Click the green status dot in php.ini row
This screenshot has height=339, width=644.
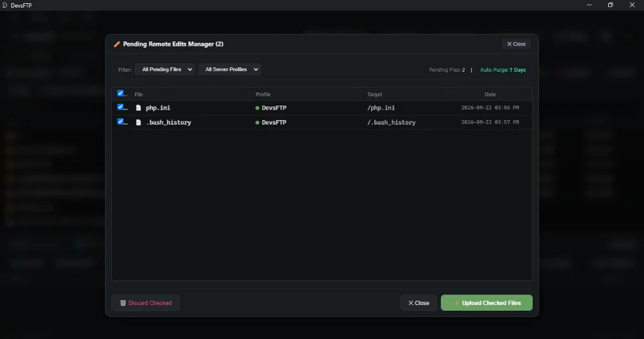(257, 108)
